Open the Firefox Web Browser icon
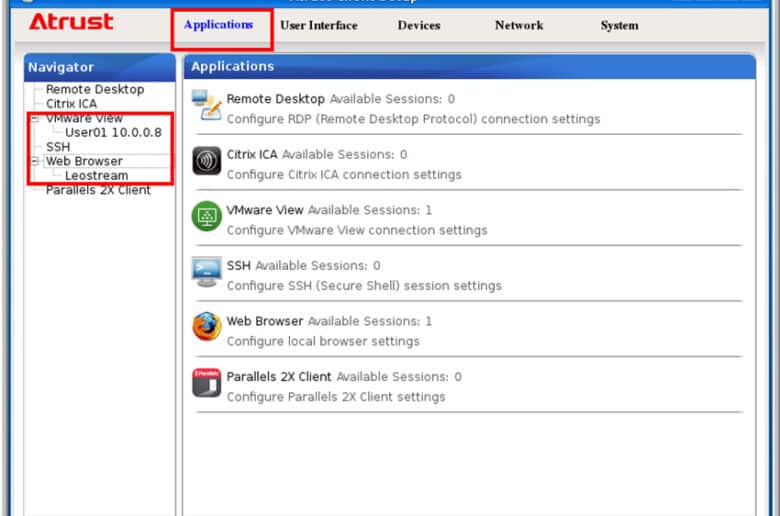Screen dimensions: 780x516 (206, 327)
